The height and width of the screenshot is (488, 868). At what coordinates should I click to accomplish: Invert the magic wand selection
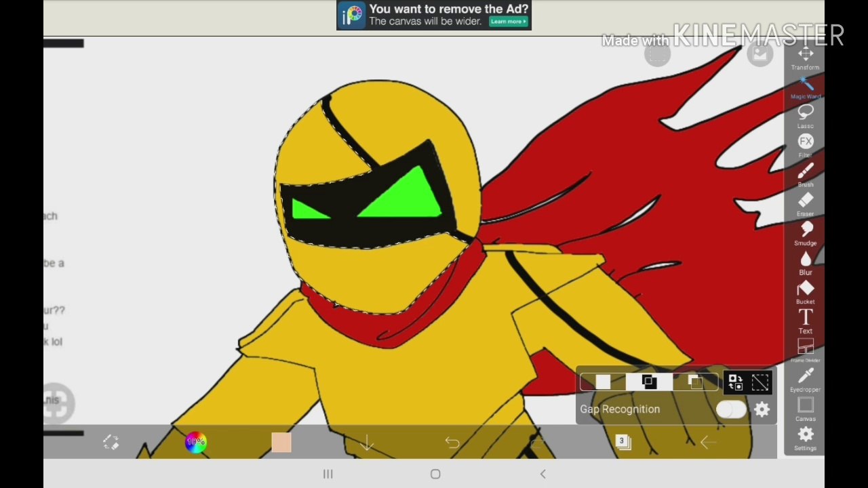(x=736, y=383)
